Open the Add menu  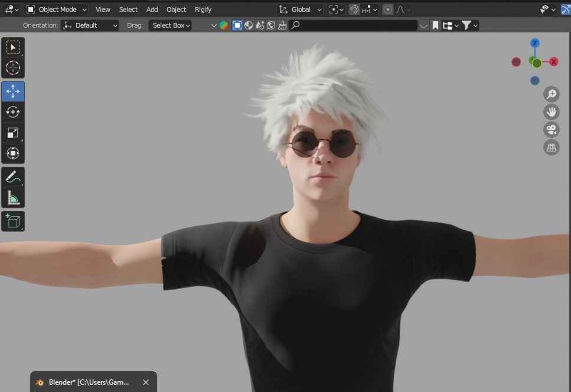(152, 9)
